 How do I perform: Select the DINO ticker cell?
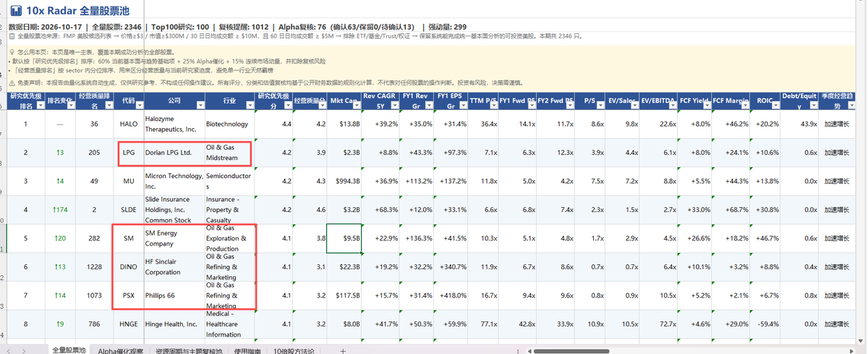[129, 267]
